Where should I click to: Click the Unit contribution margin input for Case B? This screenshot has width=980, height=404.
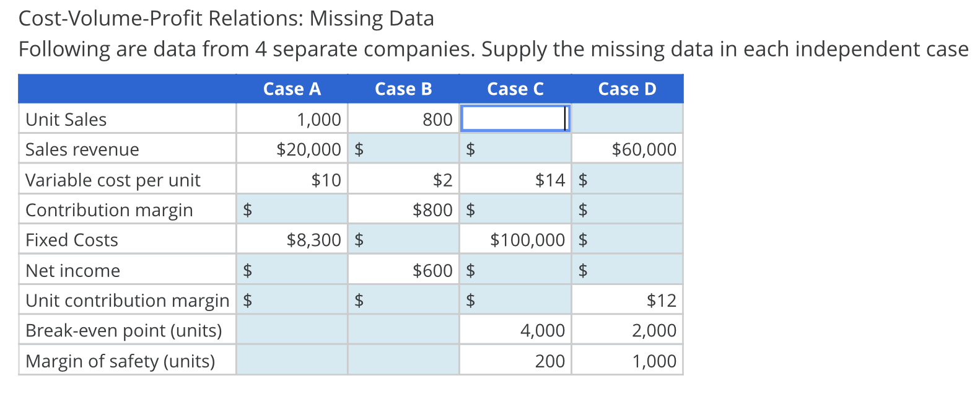pyautogui.click(x=403, y=299)
